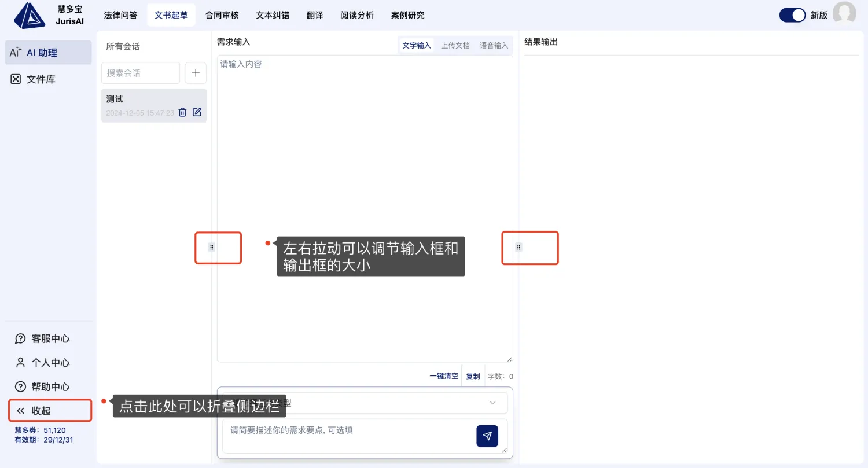Open 帮助中心 from the sidebar
This screenshot has width=868, height=468.
click(x=50, y=386)
